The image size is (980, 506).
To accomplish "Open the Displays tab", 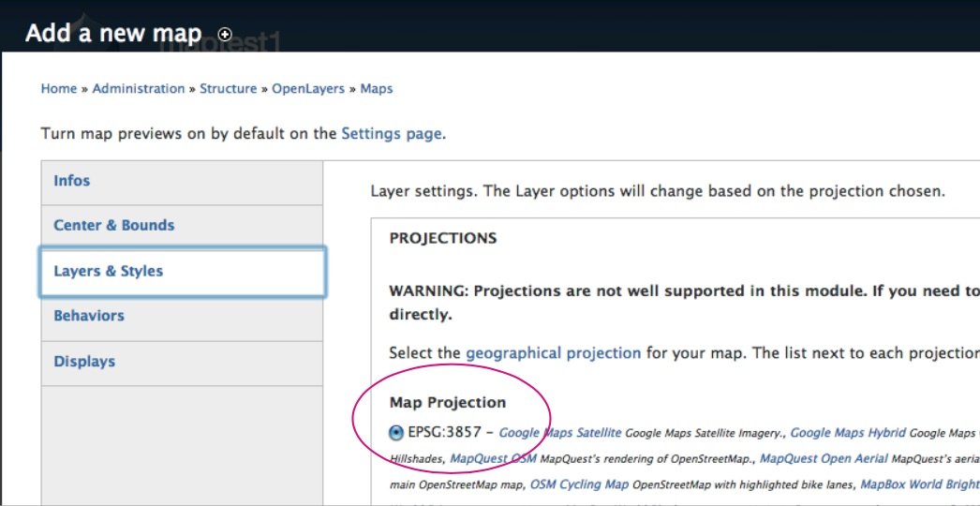I will point(84,362).
